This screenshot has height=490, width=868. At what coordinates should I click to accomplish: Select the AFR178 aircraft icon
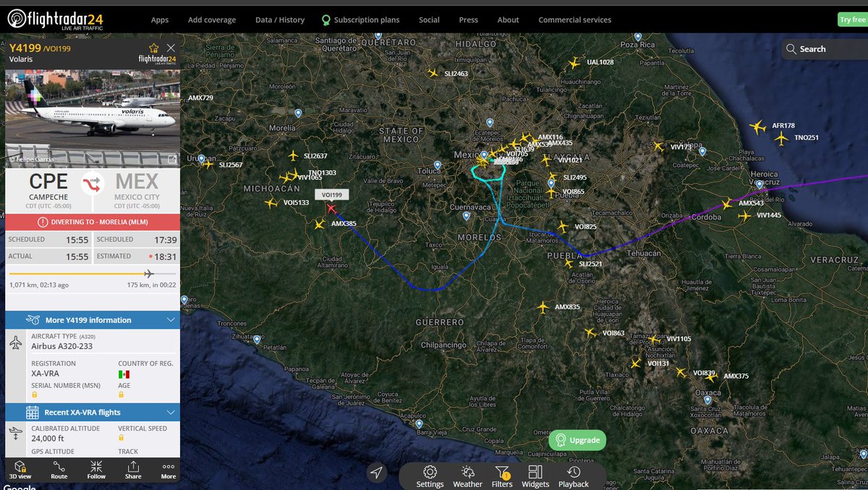[x=757, y=128]
